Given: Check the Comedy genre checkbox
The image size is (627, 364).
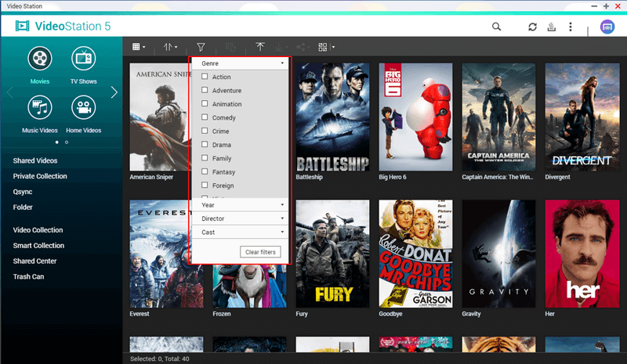Looking at the screenshot, I should click(x=205, y=117).
